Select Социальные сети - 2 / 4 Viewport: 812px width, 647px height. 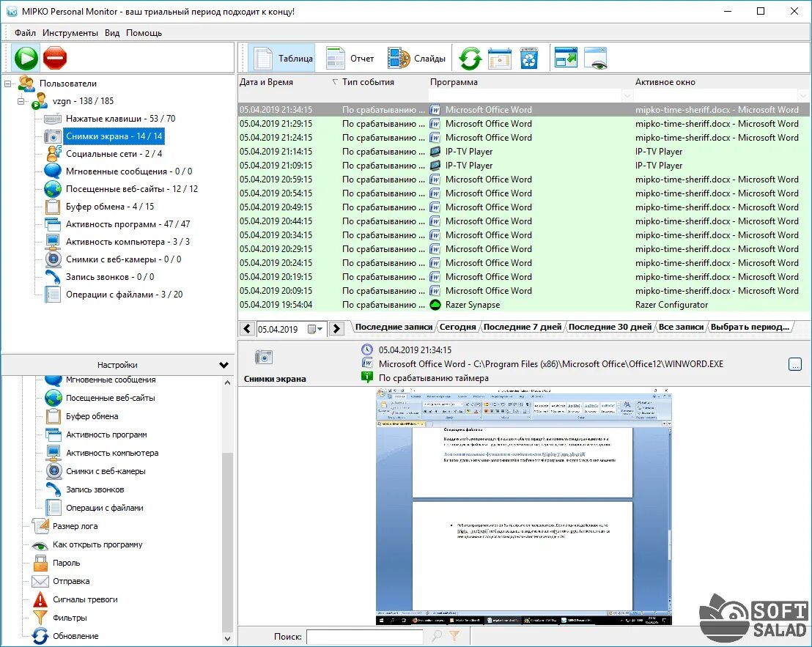(x=114, y=154)
